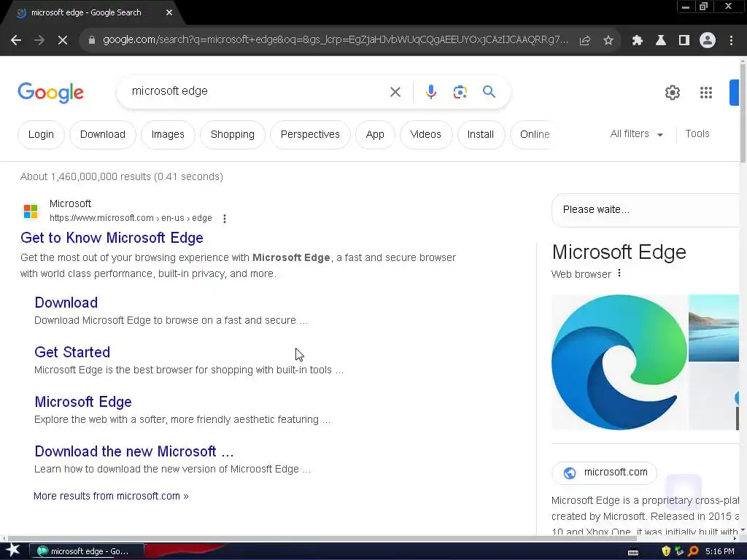Image resolution: width=747 pixels, height=560 pixels.
Task: Share this page using the share icon
Action: pos(585,41)
